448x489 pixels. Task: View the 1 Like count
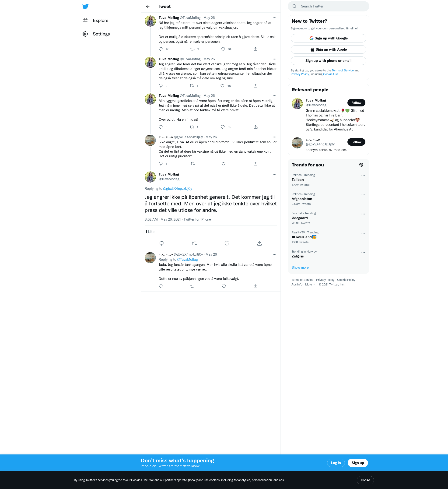pos(150,232)
